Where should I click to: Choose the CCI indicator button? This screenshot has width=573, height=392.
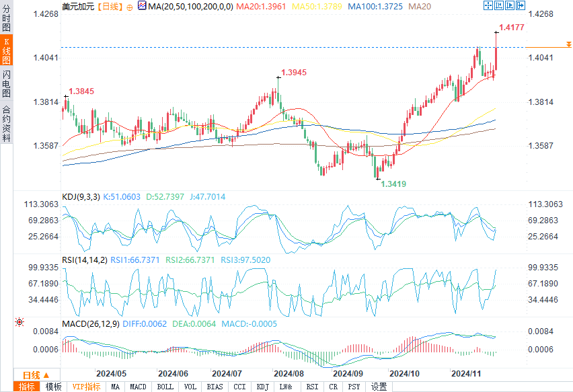(x=239, y=387)
